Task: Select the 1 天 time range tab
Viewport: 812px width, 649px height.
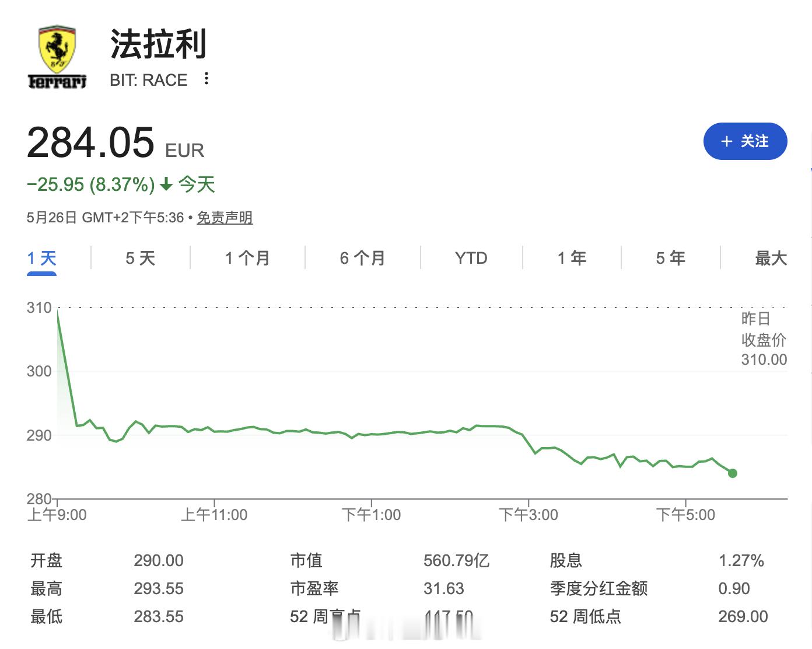Action: [41, 258]
